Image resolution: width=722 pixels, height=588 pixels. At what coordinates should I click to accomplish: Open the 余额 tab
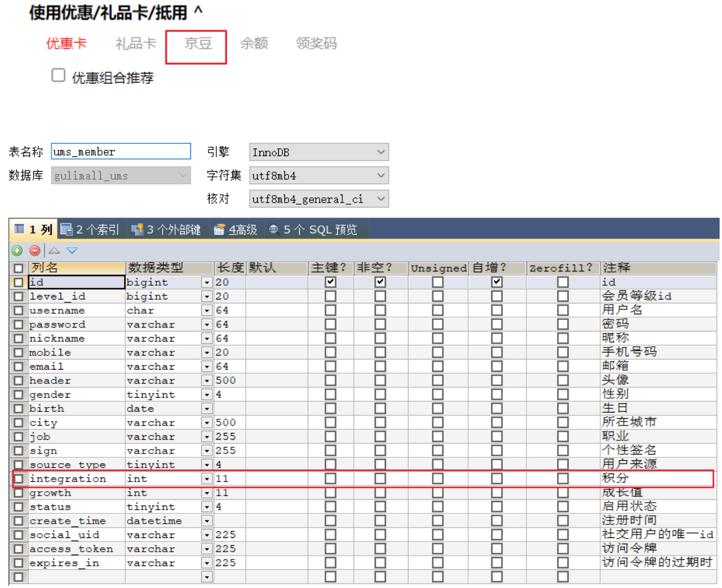coord(254,43)
